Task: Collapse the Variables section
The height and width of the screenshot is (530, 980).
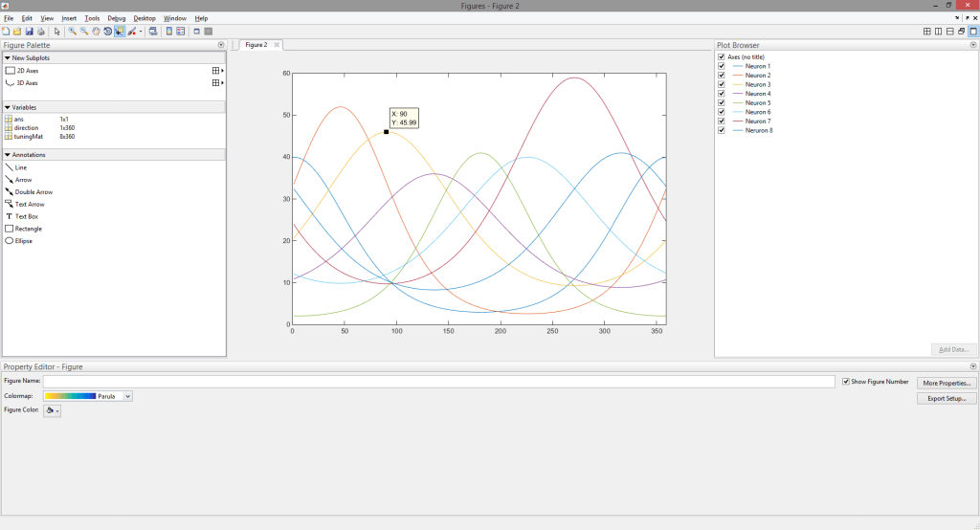Action: coord(8,107)
